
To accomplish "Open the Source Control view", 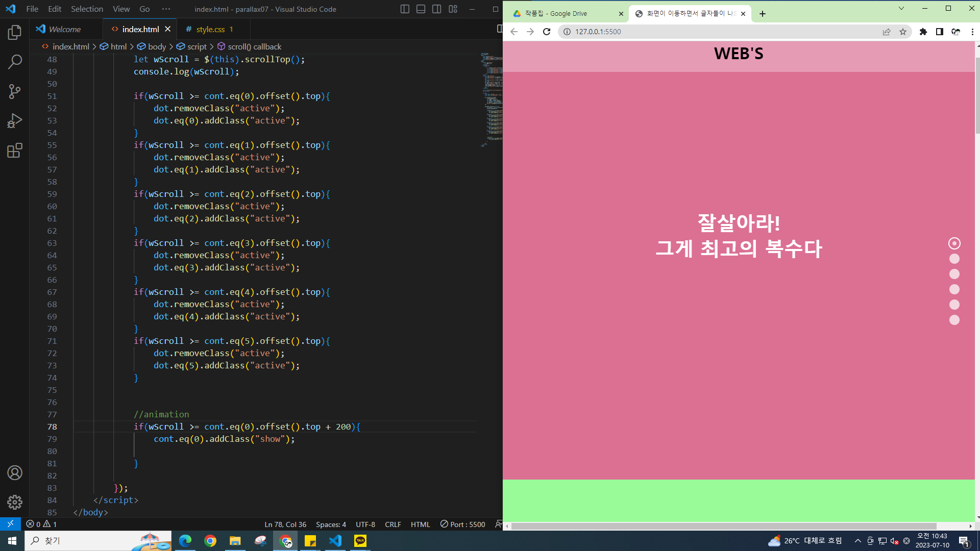I will pyautogui.click(x=15, y=91).
